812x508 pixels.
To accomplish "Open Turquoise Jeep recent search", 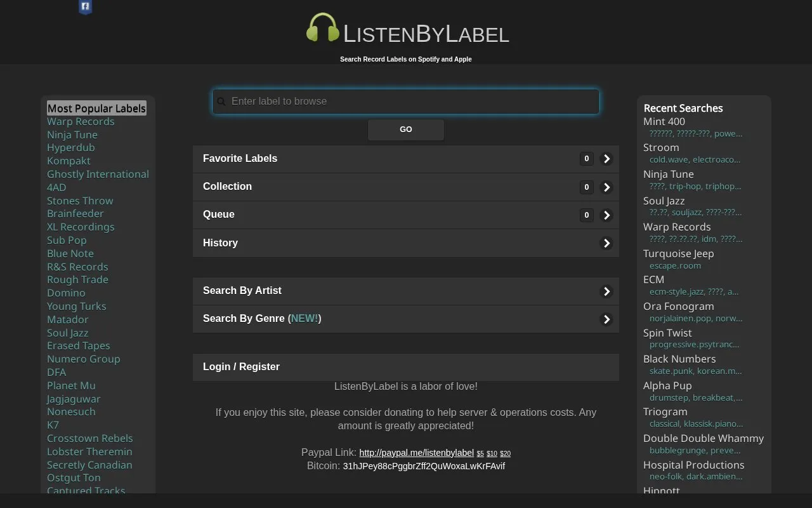I will click(x=679, y=253).
